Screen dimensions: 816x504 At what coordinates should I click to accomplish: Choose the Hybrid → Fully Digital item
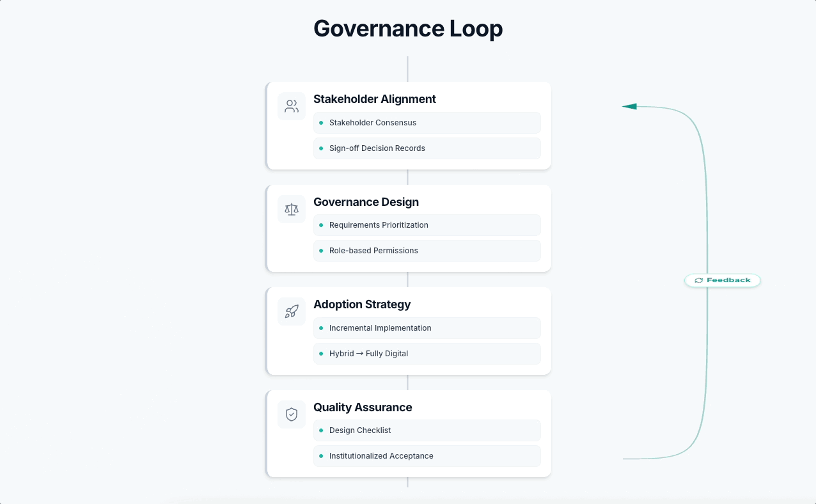[427, 354]
